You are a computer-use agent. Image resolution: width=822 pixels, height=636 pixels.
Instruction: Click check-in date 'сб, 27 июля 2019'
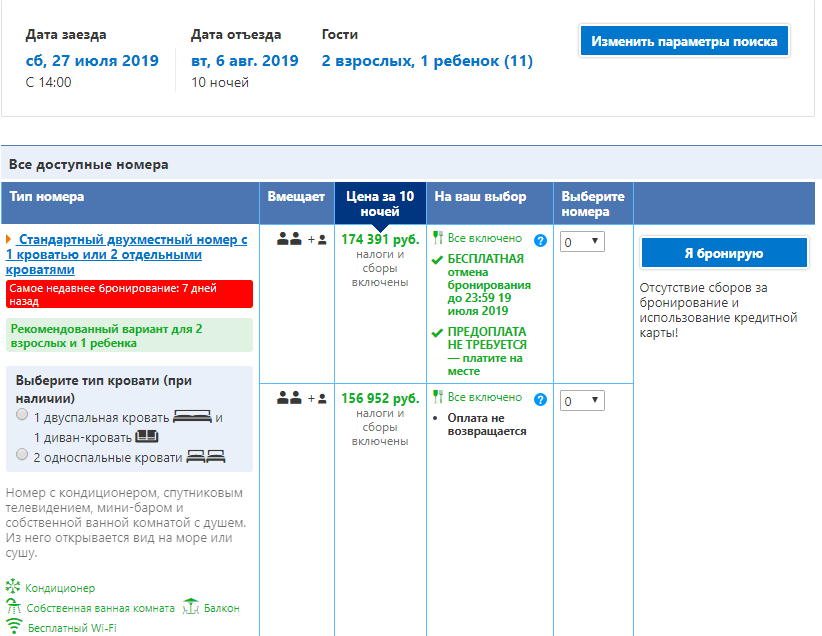[x=92, y=61]
